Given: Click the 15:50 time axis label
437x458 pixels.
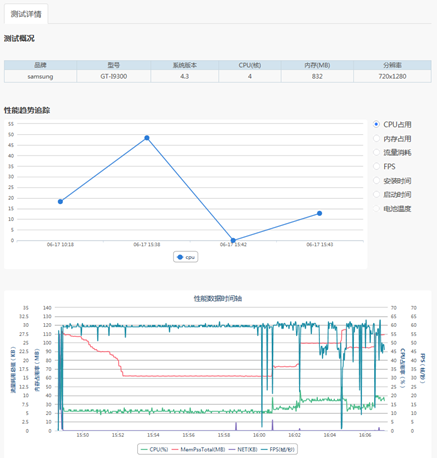Looking at the screenshot, I should (x=83, y=435).
